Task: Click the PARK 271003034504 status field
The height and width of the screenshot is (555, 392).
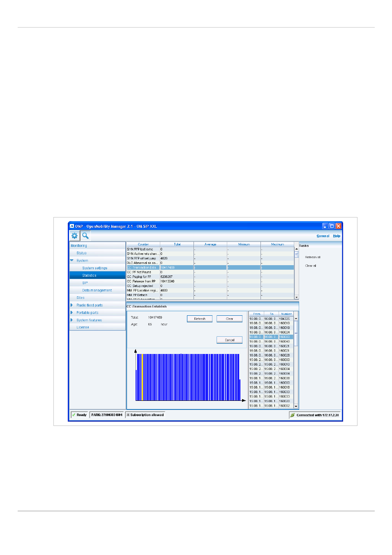Action: (x=107, y=415)
